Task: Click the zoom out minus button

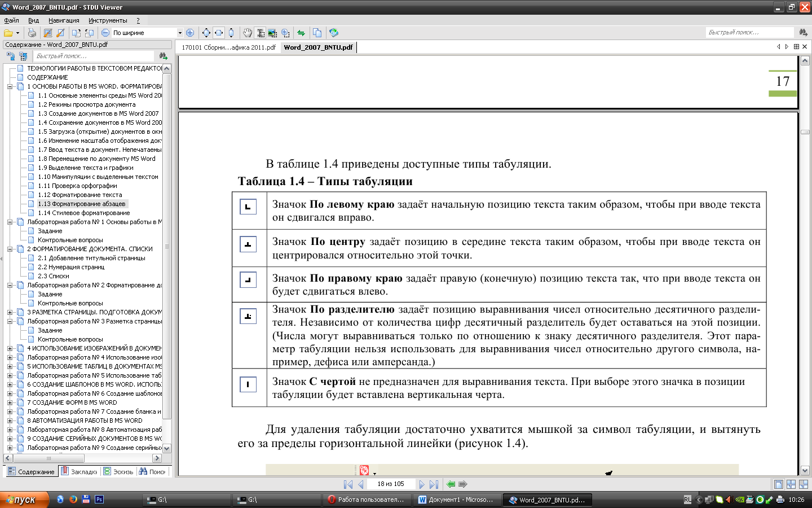Action: [105, 33]
